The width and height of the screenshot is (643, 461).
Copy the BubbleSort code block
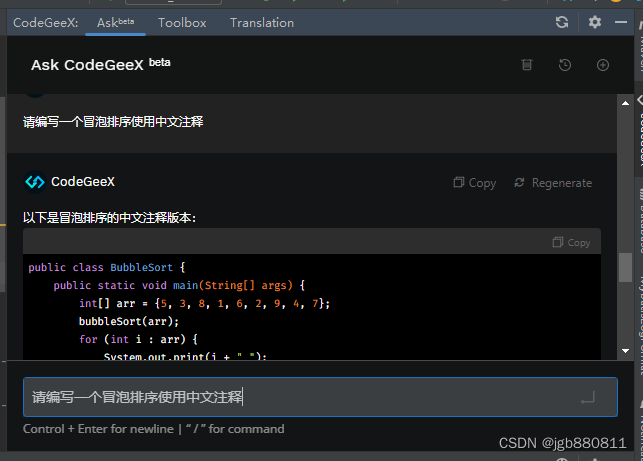click(x=571, y=242)
